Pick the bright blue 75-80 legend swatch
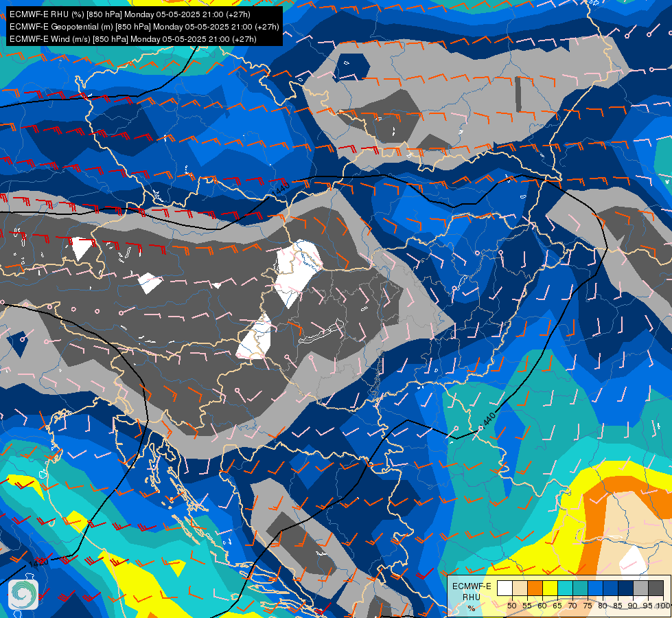The image size is (672, 618). (596, 588)
